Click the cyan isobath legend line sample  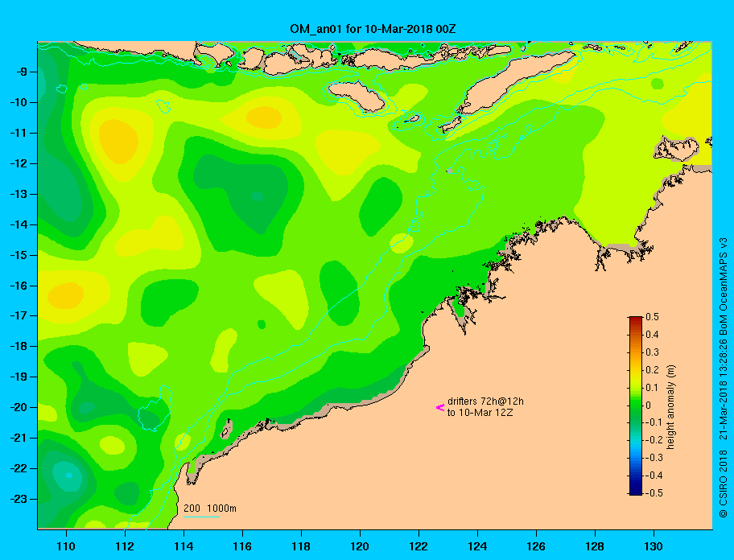point(201,517)
